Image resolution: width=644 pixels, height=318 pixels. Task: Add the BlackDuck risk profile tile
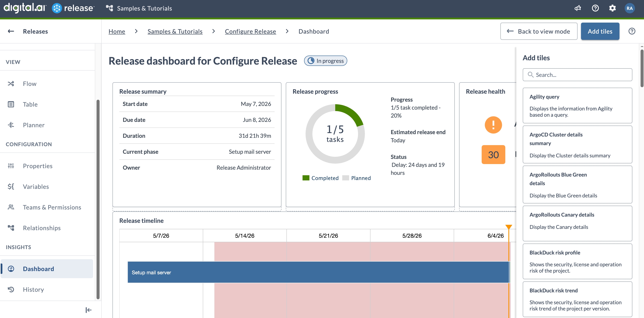[577, 261]
